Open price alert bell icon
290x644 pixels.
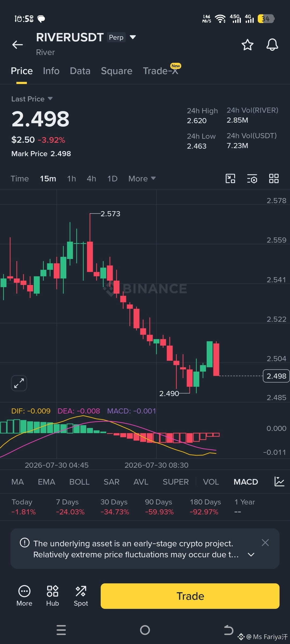[272, 45]
